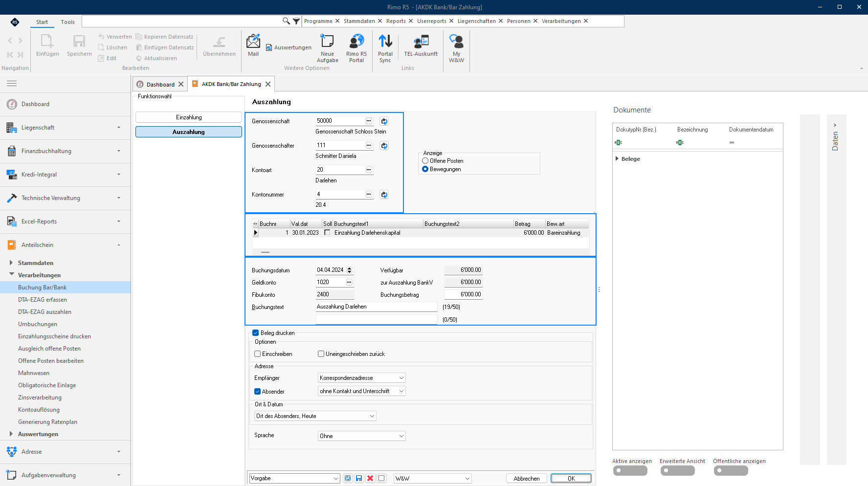Check the Einschreiben checkbox
The height and width of the screenshot is (486, 868).
point(257,354)
